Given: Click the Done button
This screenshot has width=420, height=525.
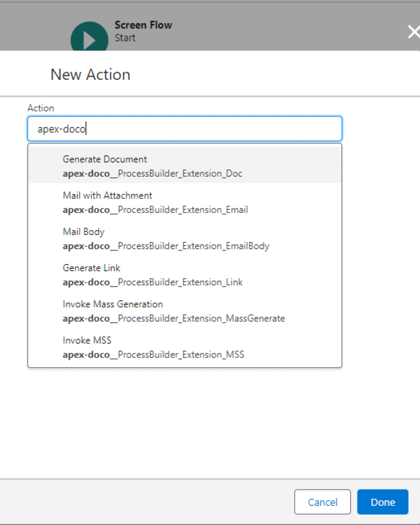Looking at the screenshot, I should pyautogui.click(x=382, y=501).
